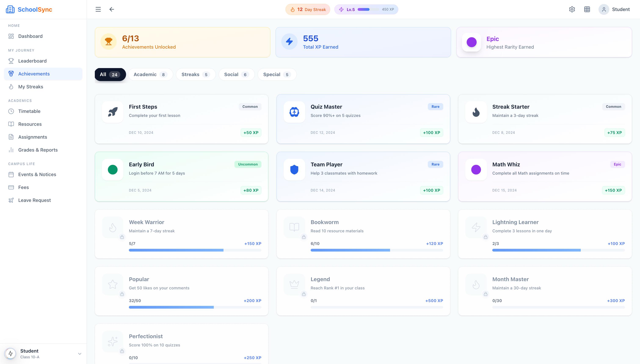
Task: Click the Week Warrior lock icon
Action: pyautogui.click(x=122, y=237)
